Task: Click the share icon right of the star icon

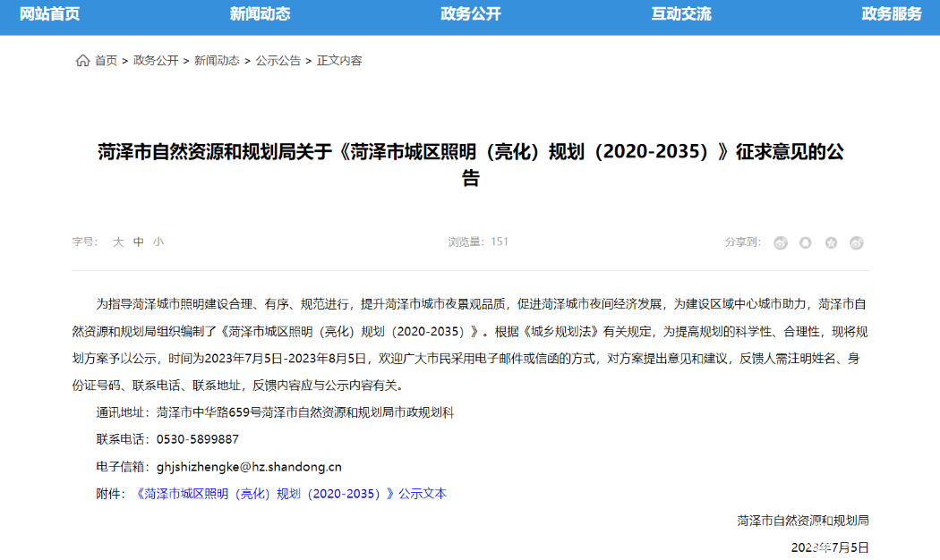Action: tap(856, 242)
